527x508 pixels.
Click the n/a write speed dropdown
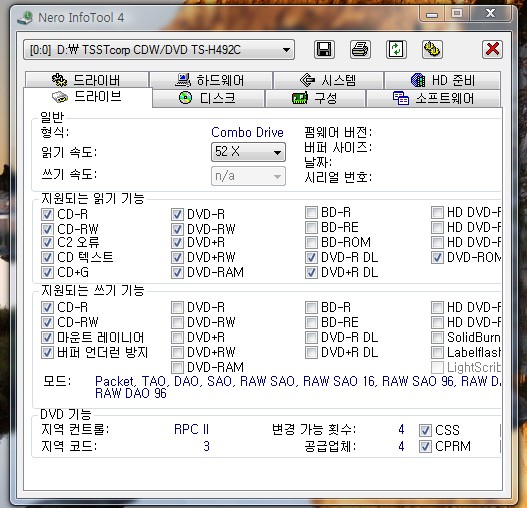[248, 176]
